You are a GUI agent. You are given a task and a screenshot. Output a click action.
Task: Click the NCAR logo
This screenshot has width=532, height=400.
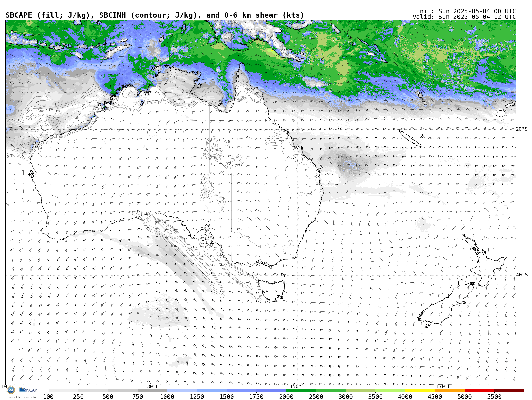28,390
